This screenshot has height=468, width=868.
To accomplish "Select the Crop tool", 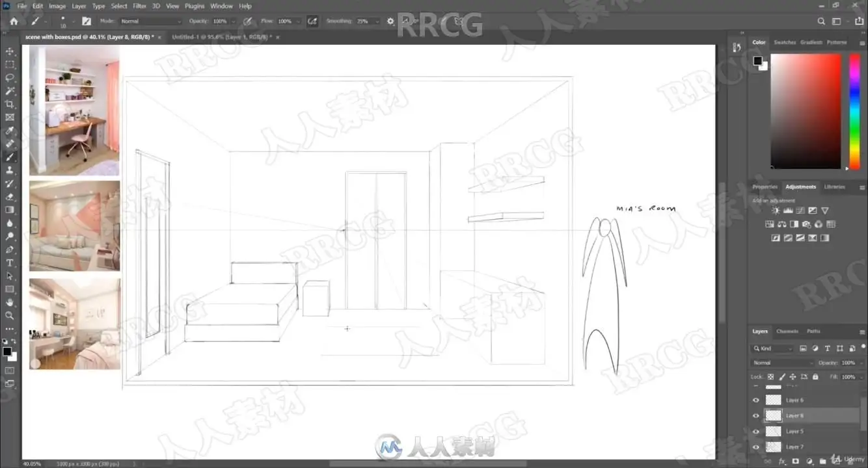I will coord(10,104).
